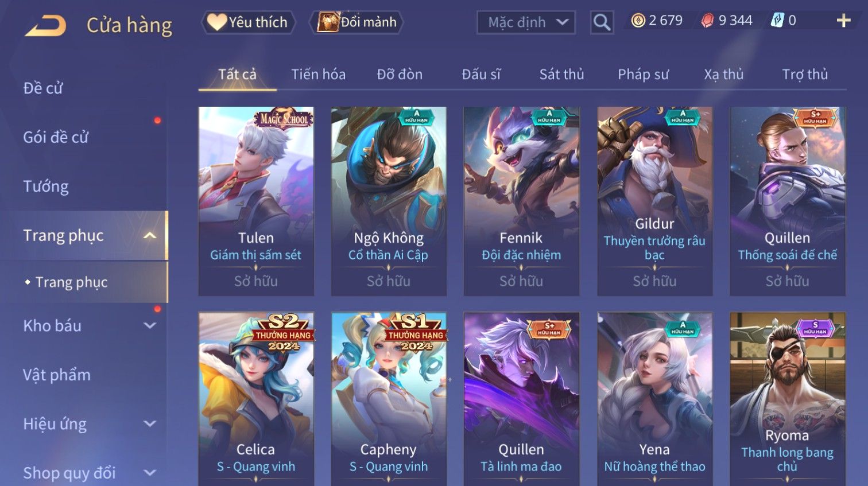The image size is (868, 486).
Task: Select the Tulen Giám thị sấm sét skin
Action: pos(256,201)
